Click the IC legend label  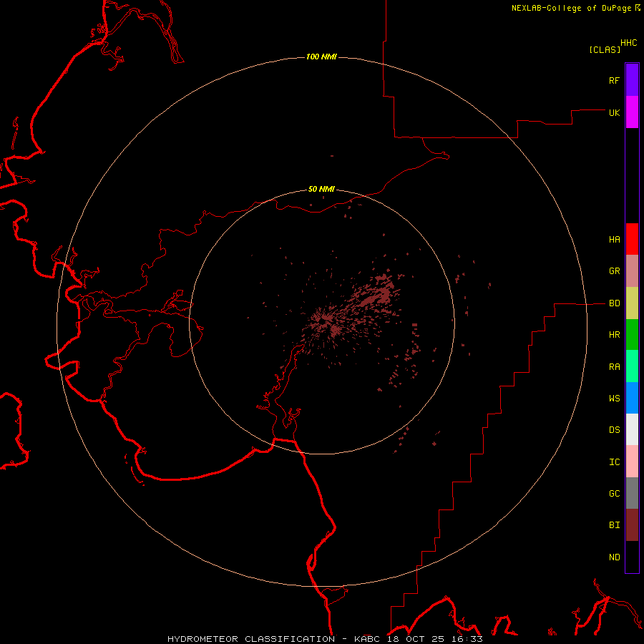point(614,462)
